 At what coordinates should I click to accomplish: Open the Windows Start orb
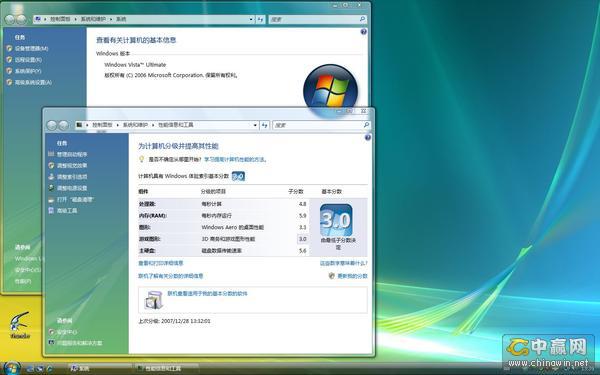point(11,368)
